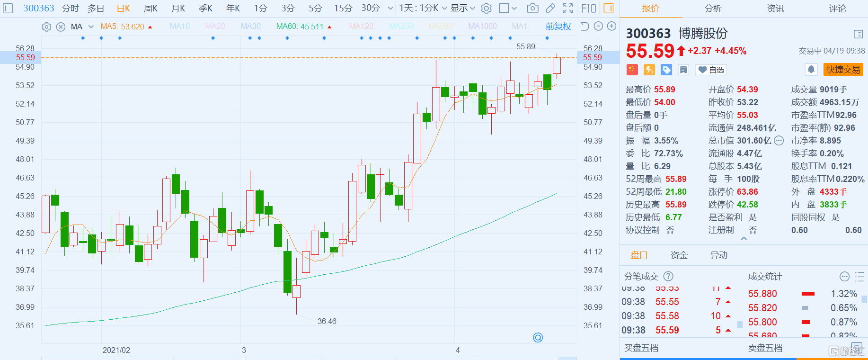Open the 显示 display dropdown

[462, 8]
